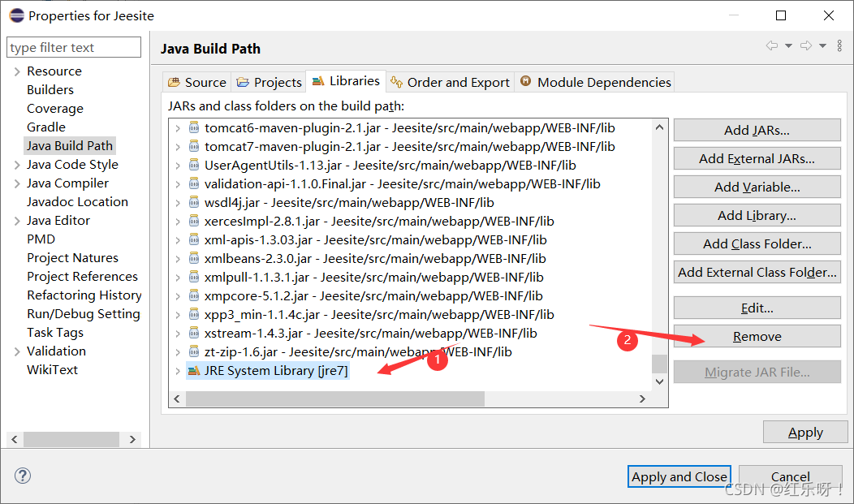854x504 pixels.
Task: Switch to the Source tab
Action: [x=197, y=82]
